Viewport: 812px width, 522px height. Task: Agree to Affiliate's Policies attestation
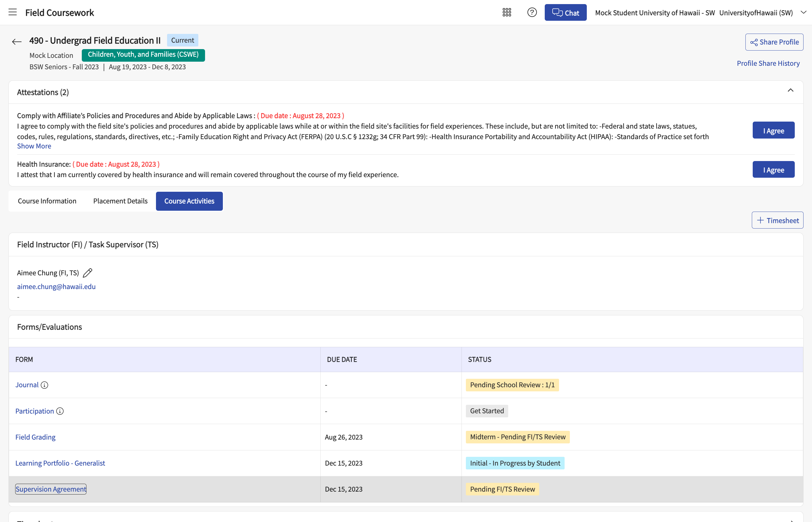pos(773,130)
